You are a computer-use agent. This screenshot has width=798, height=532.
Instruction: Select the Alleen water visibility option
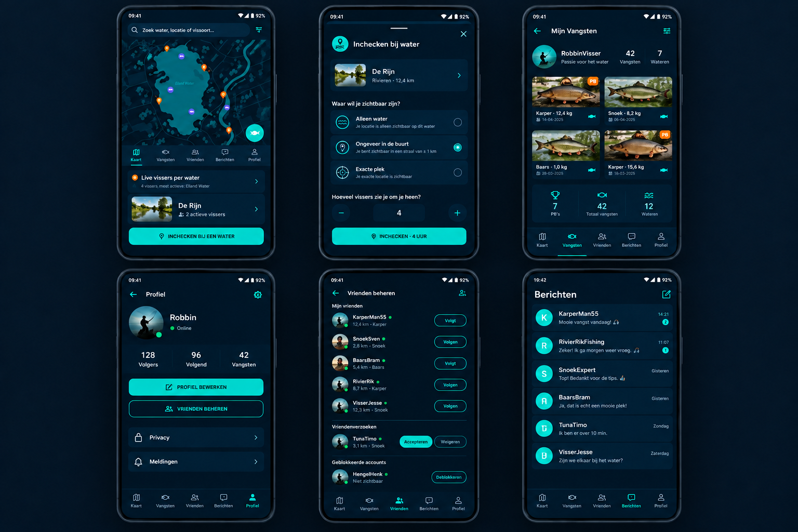pyautogui.click(x=399, y=122)
